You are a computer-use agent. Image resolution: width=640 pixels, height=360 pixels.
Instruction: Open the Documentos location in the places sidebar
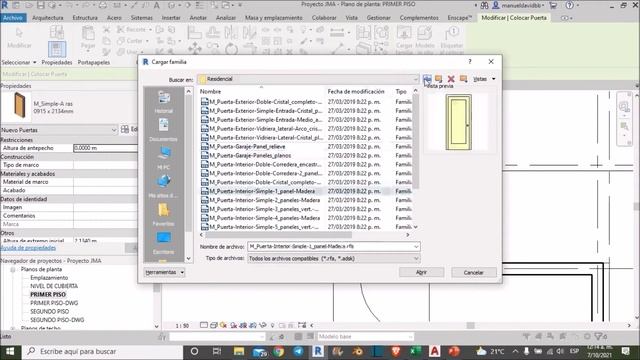(164, 130)
